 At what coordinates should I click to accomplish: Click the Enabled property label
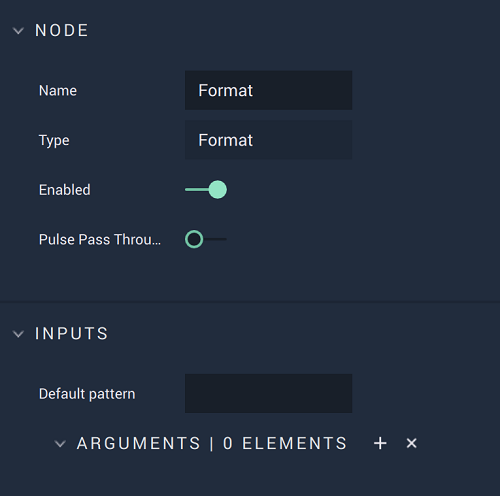coord(65,190)
